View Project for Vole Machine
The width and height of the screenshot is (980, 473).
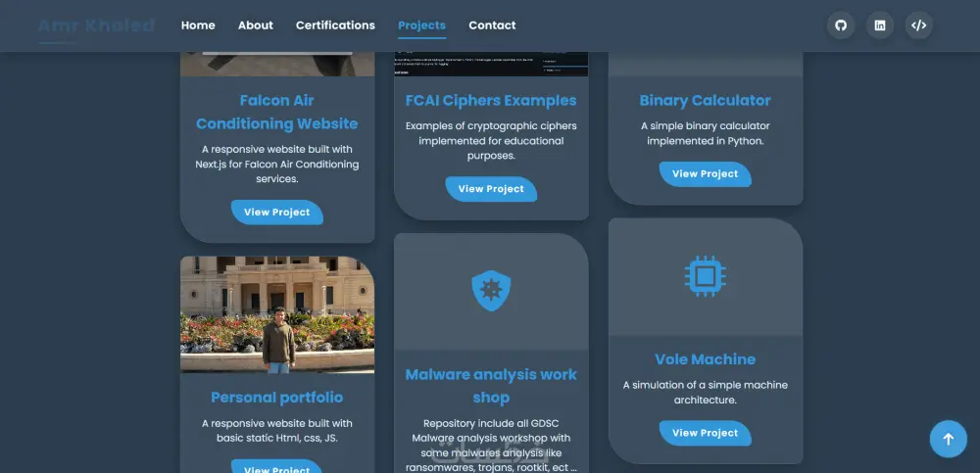[x=705, y=433]
